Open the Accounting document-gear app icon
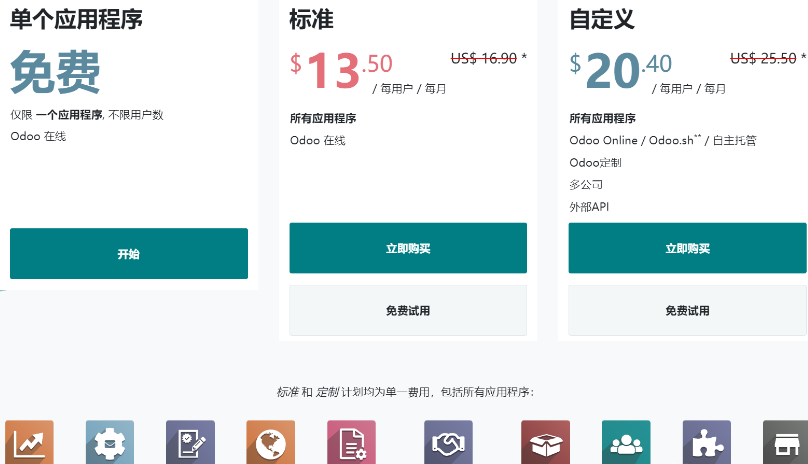Image resolution: width=808 pixels, height=464 pixels. tap(351, 442)
